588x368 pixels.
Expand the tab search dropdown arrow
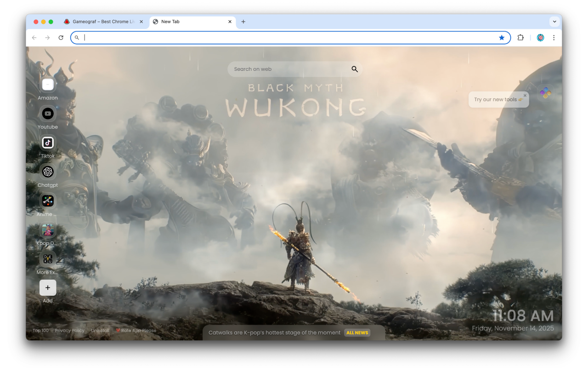pyautogui.click(x=555, y=22)
